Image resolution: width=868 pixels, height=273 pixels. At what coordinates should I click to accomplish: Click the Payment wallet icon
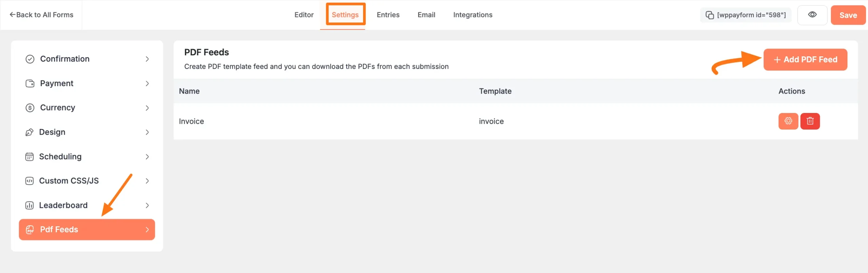tap(30, 83)
